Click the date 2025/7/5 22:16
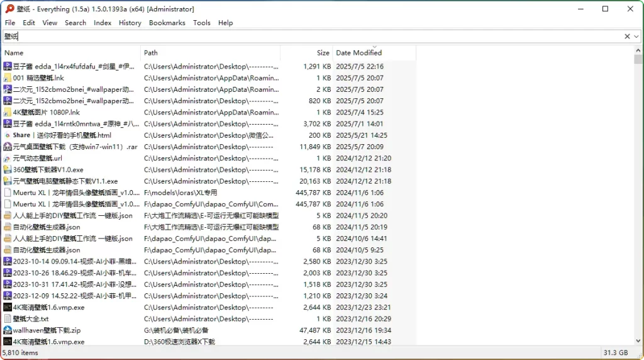 360,66
